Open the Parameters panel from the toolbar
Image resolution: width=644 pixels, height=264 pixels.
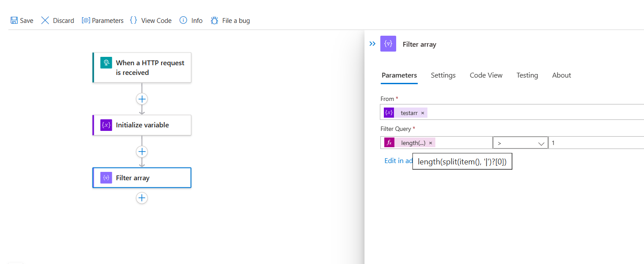[103, 20]
